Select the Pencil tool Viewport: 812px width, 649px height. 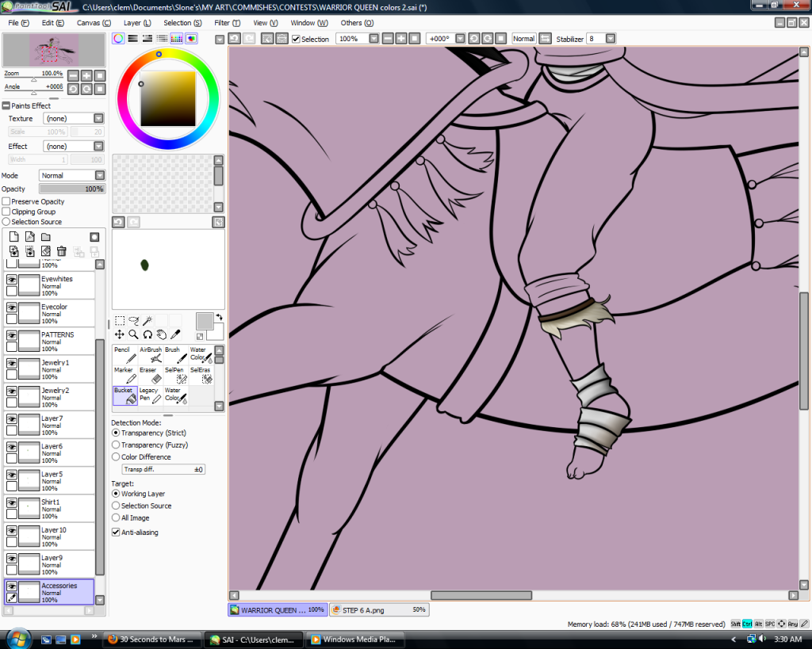pyautogui.click(x=124, y=355)
